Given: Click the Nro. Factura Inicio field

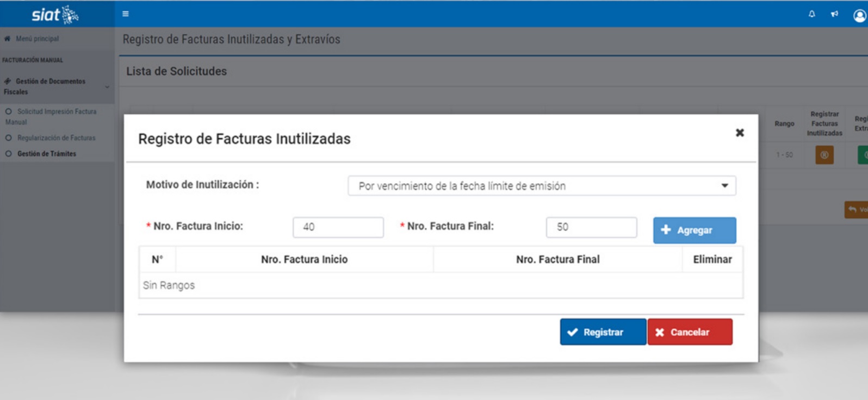Looking at the screenshot, I should tap(338, 227).
